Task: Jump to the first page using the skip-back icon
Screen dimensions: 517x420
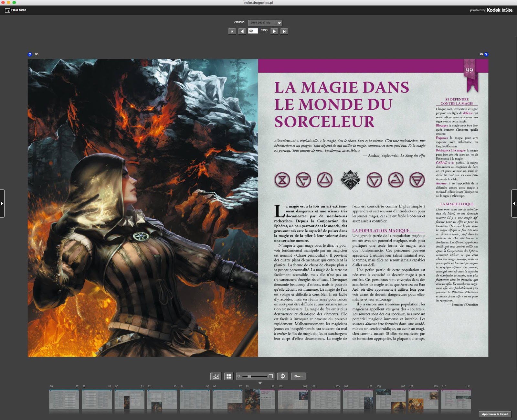Action: tap(232, 31)
